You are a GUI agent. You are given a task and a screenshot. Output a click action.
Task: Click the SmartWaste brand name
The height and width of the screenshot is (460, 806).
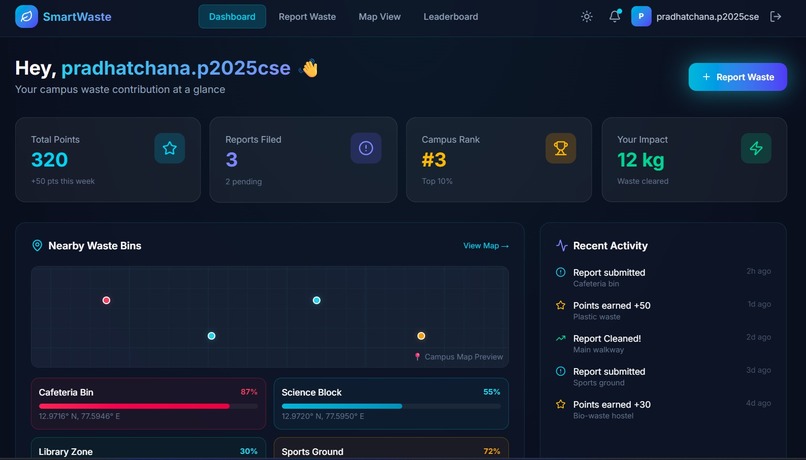click(77, 16)
